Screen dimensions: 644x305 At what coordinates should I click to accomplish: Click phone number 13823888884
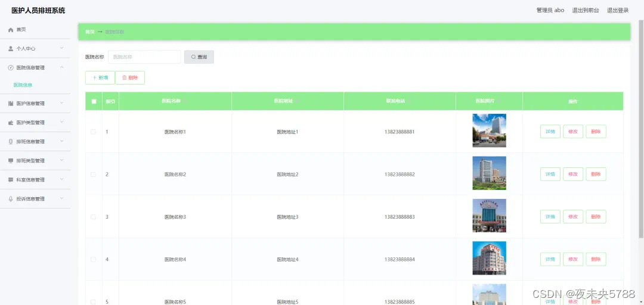click(x=400, y=260)
